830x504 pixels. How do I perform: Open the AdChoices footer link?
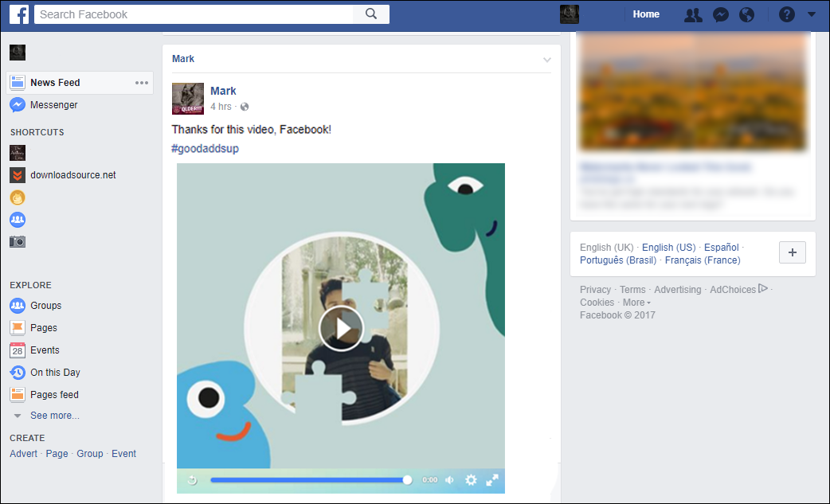(x=738, y=289)
